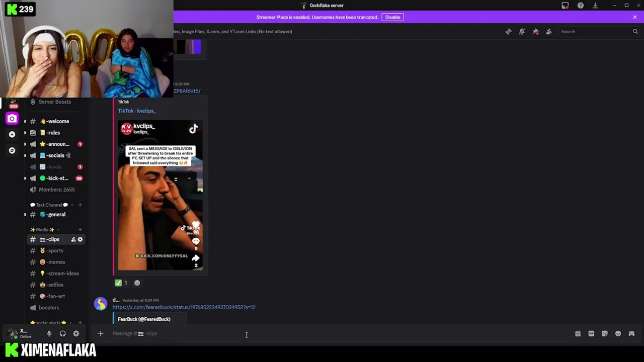Open the emoji picker
This screenshot has height=362, width=644.
tap(618, 334)
